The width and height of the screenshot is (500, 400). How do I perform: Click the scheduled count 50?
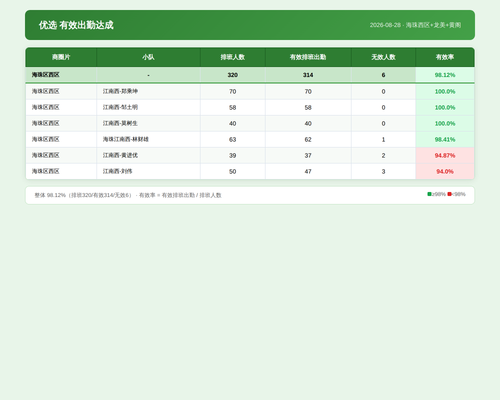coord(233,171)
